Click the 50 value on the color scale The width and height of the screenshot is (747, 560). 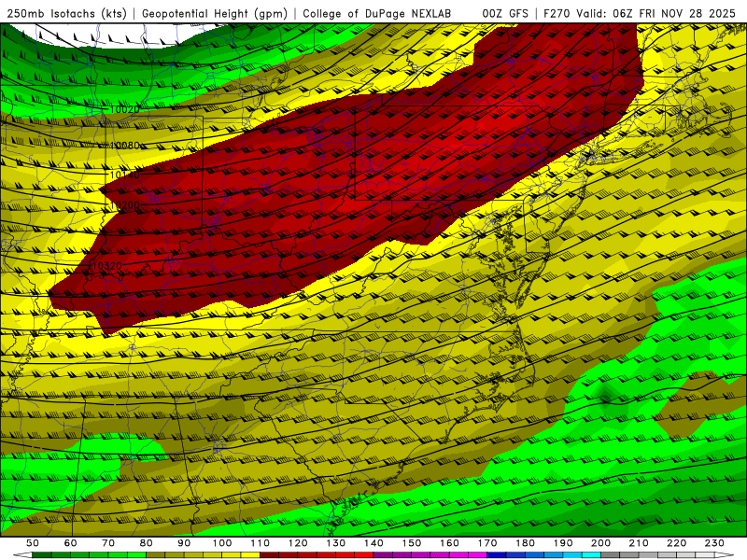(33, 543)
